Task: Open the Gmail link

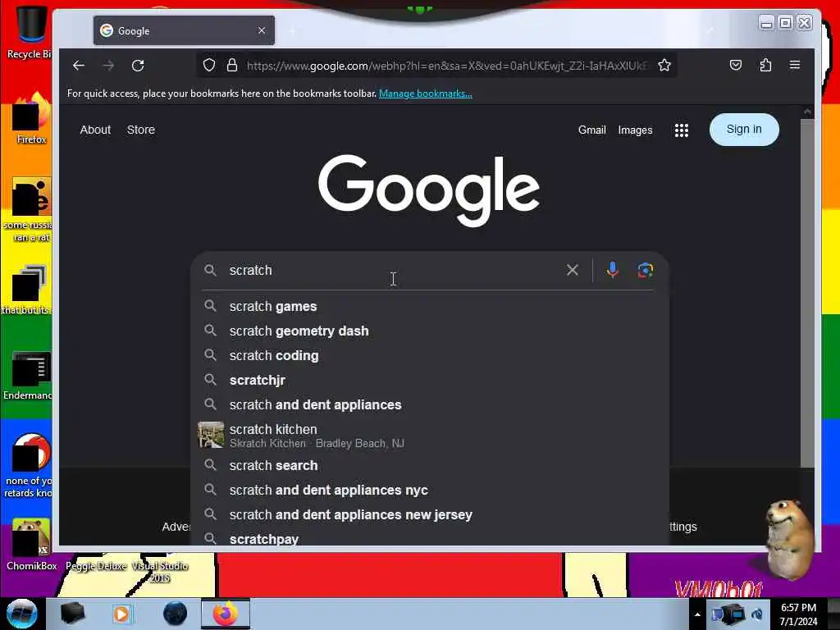Action: coord(592,130)
